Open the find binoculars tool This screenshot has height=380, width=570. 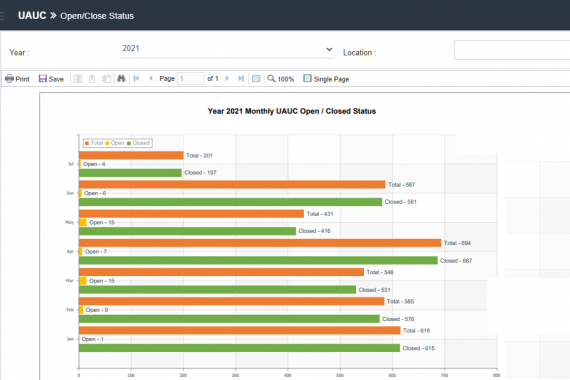coord(121,79)
